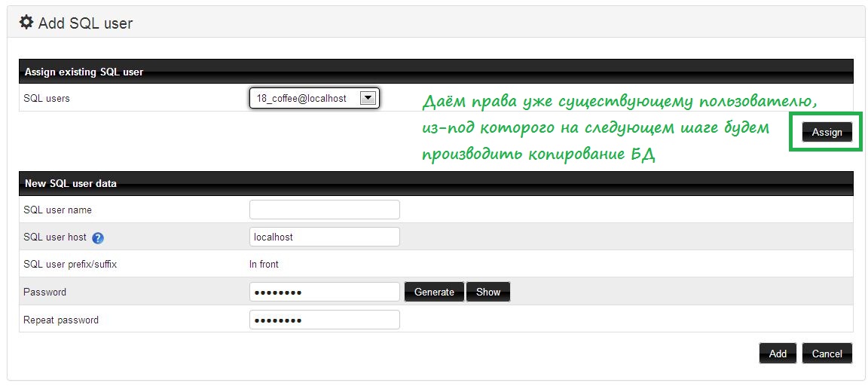Click the New SQL user data header
The width and height of the screenshot is (868, 392).
[70, 183]
